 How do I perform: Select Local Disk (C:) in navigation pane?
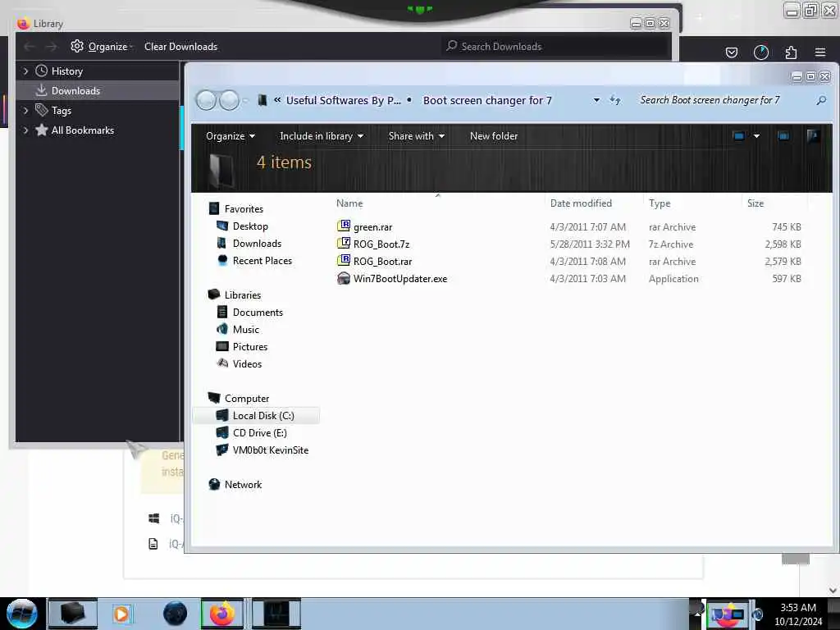256,416
